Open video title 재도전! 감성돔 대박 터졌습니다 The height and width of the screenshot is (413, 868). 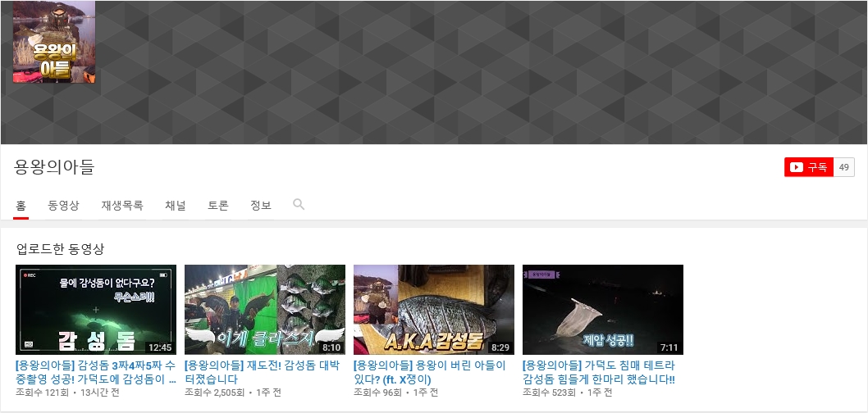coord(265,372)
